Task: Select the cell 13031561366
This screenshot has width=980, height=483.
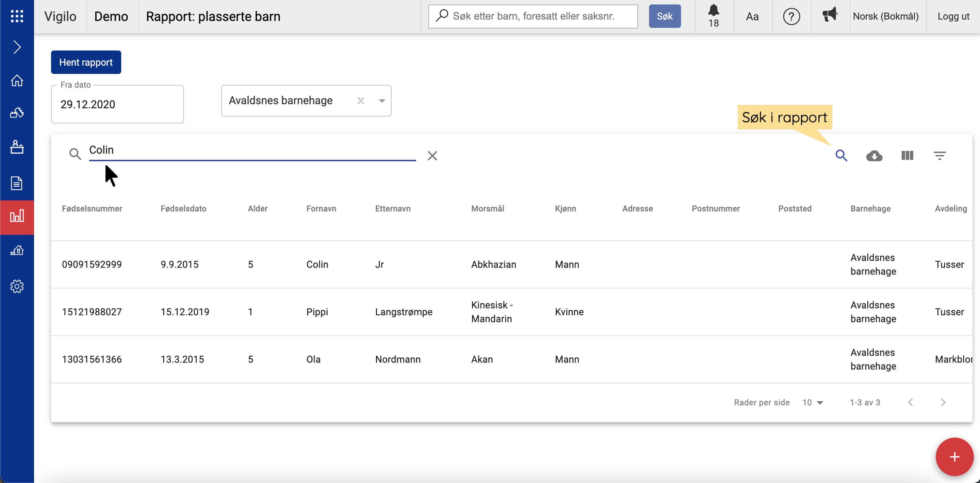Action: click(92, 359)
